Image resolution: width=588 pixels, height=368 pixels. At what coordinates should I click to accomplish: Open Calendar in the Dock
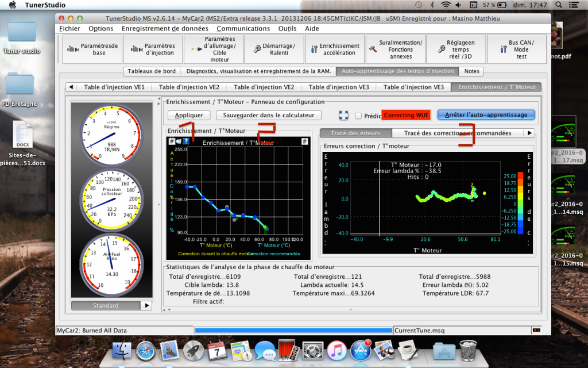click(217, 351)
